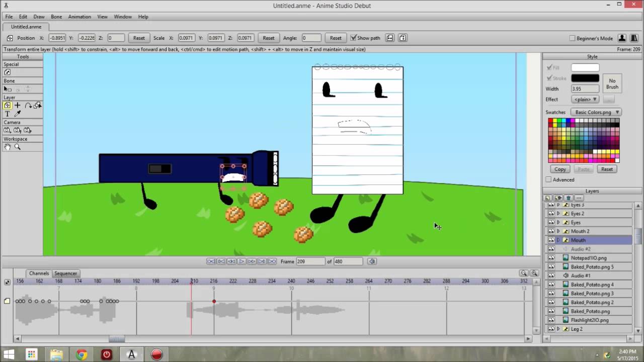Viewport: 644px width, 362px height.
Task: Click the current Frame number field
Action: tap(310, 261)
